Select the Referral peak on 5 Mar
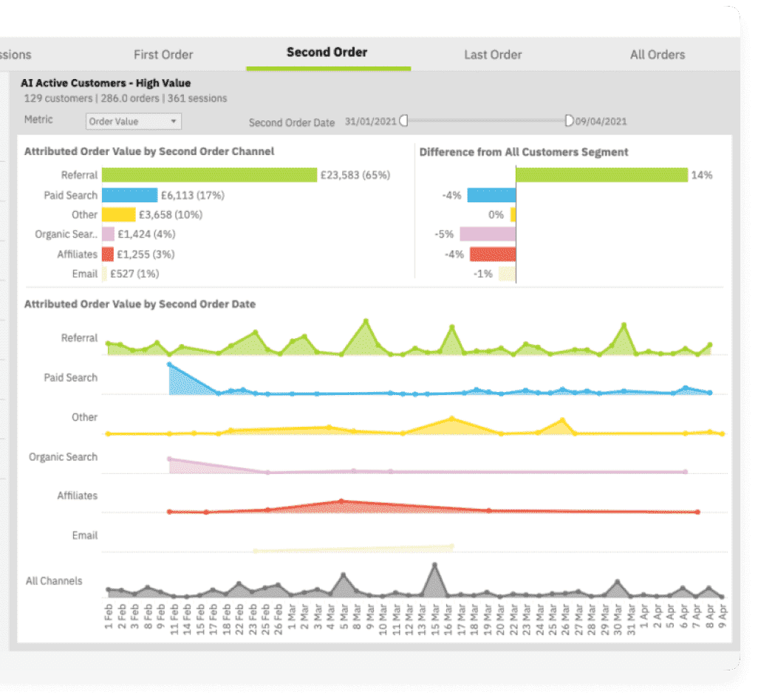The height and width of the screenshot is (700, 758). 366,320
